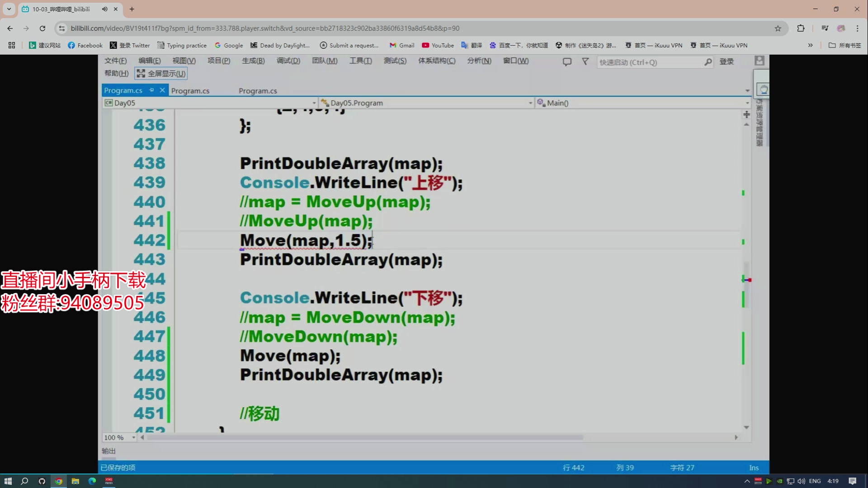Click the feedback speech bubble icon
Image resolution: width=868 pixels, height=488 pixels.
(567, 61)
